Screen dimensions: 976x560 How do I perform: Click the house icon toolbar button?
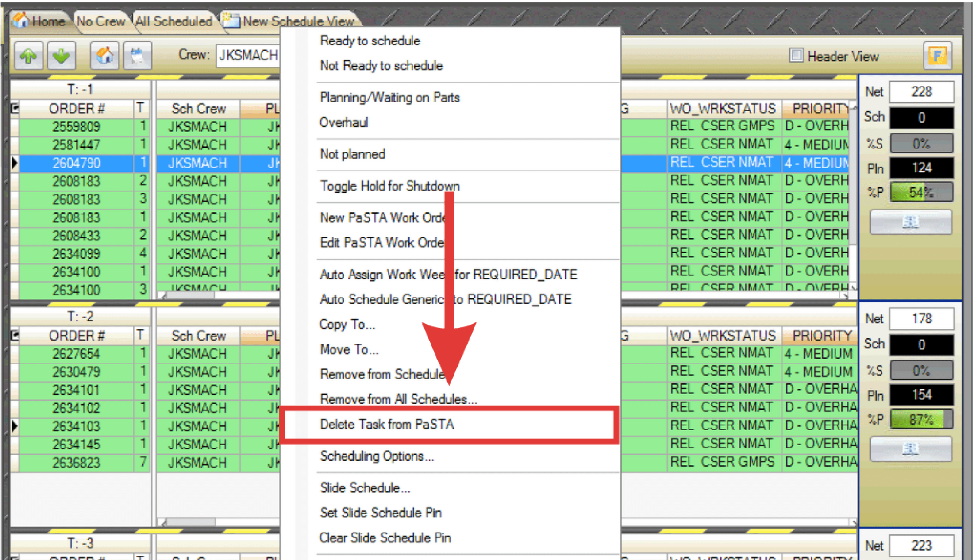pos(105,56)
